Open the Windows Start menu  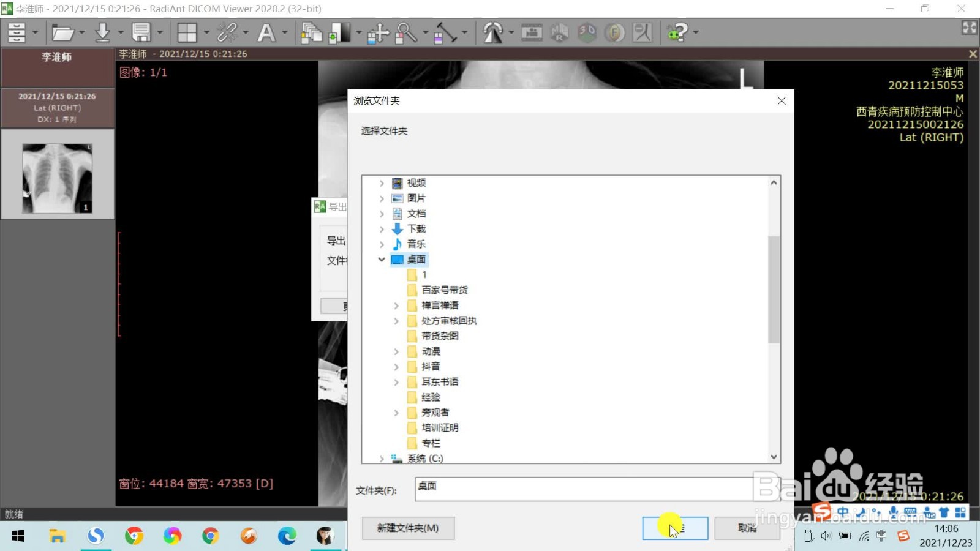[18, 536]
